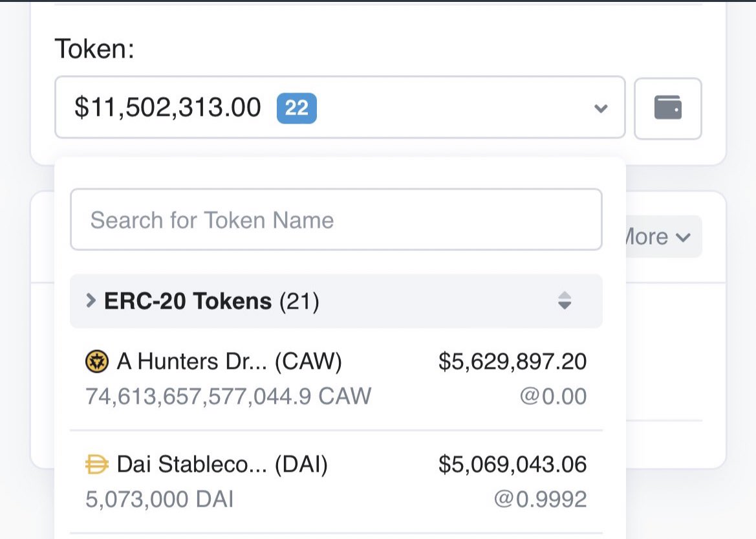The width and height of the screenshot is (756, 539).
Task: Collapse the token holdings dropdown chevron
Action: [601, 108]
